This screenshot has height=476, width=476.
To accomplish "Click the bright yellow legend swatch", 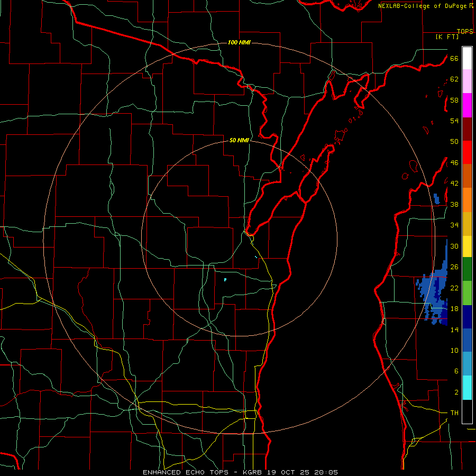I will 467,246.
